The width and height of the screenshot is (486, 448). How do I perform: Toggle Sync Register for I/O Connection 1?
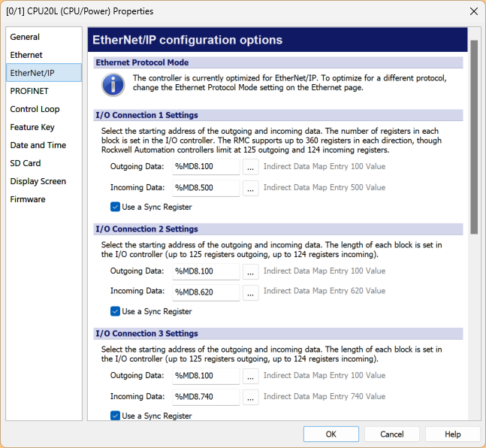pos(116,207)
